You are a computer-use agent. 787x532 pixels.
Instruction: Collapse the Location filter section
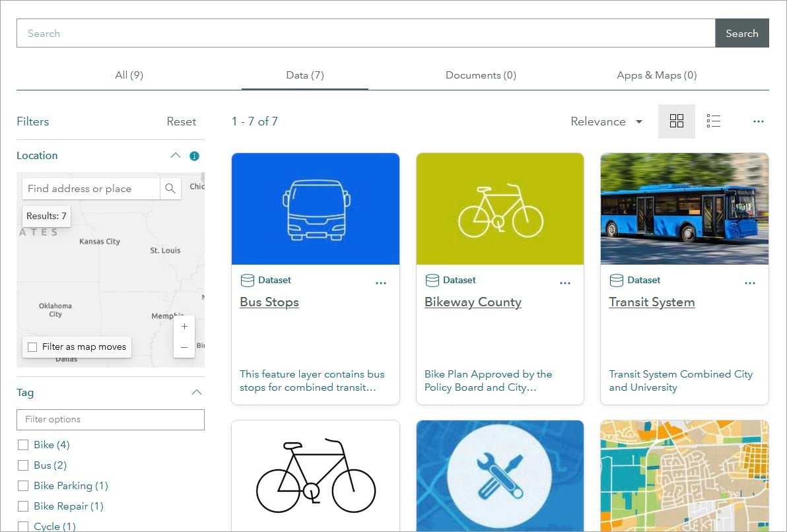(175, 156)
